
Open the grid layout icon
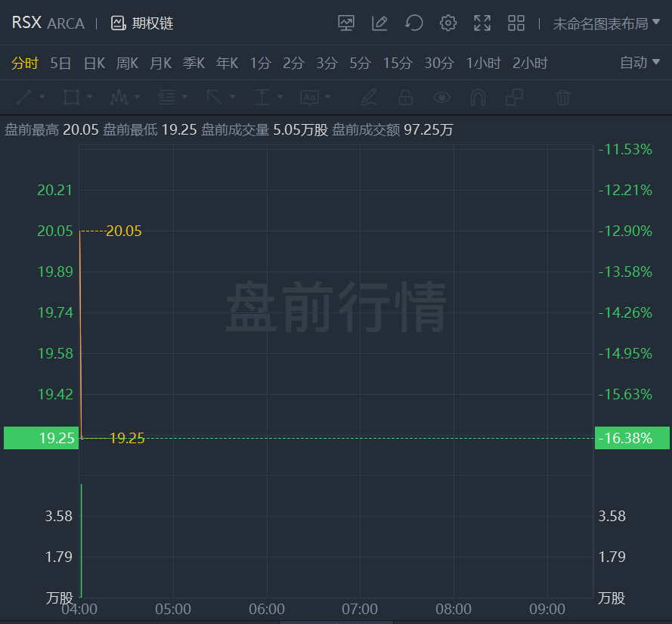coord(516,23)
